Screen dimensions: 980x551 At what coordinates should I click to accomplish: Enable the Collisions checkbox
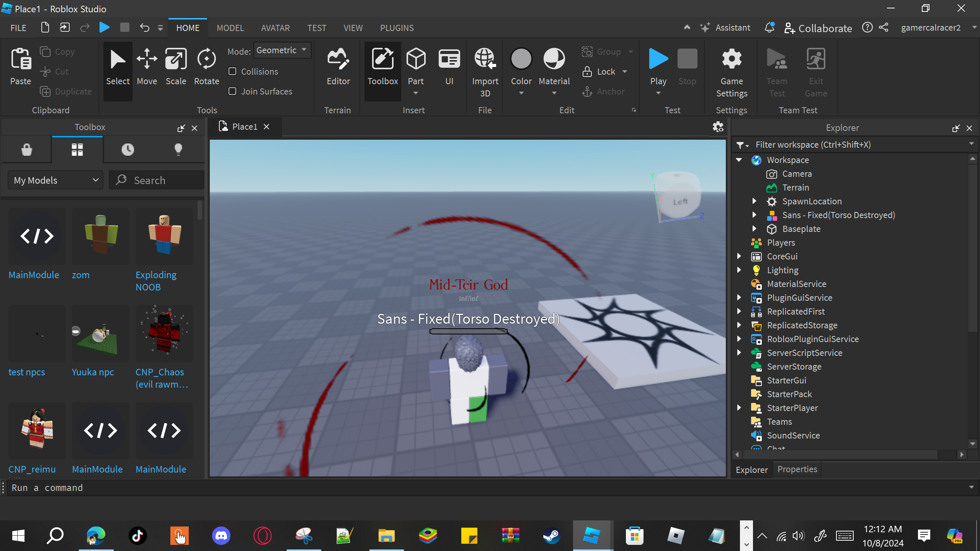point(232,72)
